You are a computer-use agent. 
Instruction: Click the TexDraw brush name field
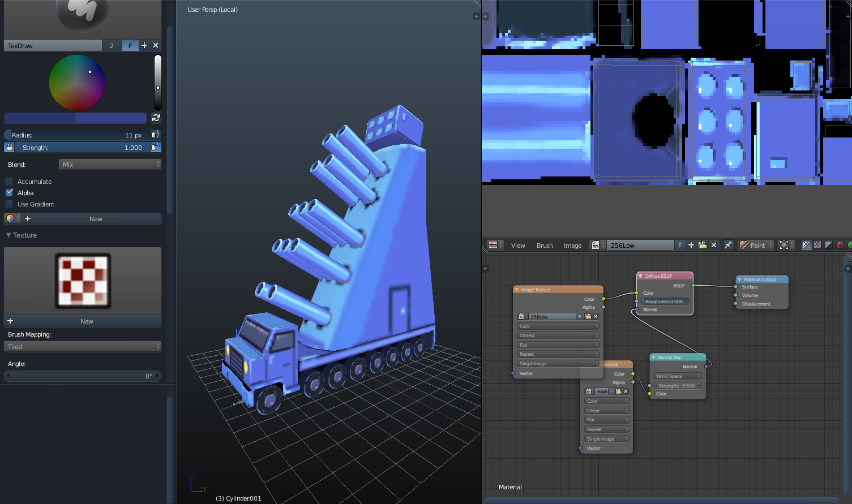click(x=53, y=46)
